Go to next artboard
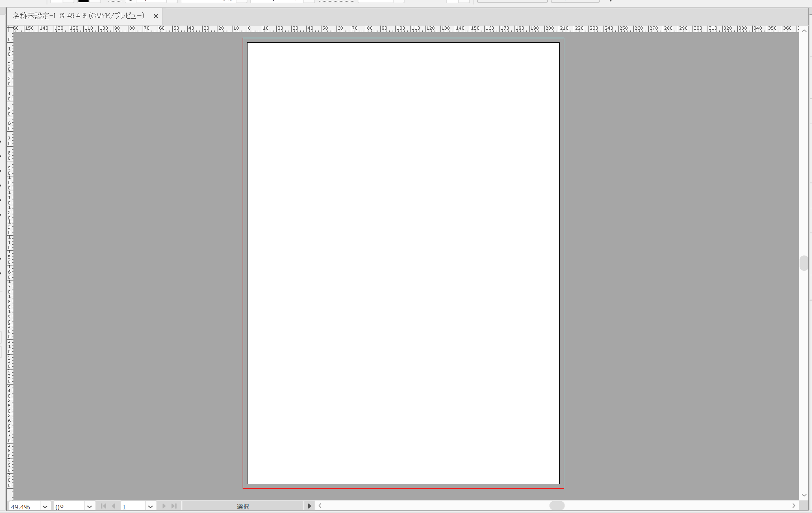812x513 pixels. 164,506
